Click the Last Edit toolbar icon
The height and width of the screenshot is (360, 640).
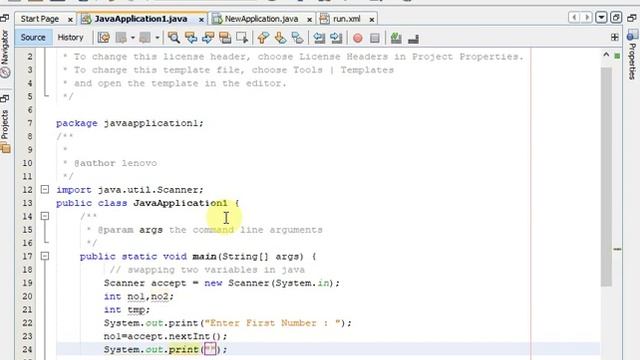tap(104, 38)
